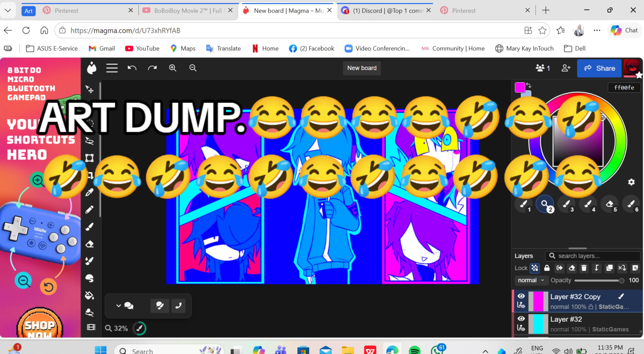Select brush preset slot 4
The image size is (644, 354).
[x=588, y=204]
